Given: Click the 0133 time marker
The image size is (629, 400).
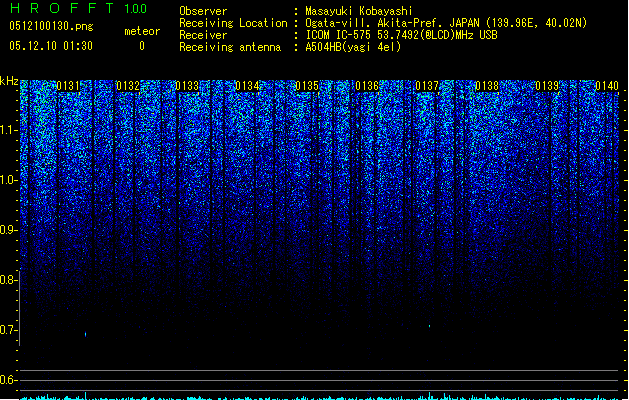Looking at the screenshot, I should click(187, 86).
